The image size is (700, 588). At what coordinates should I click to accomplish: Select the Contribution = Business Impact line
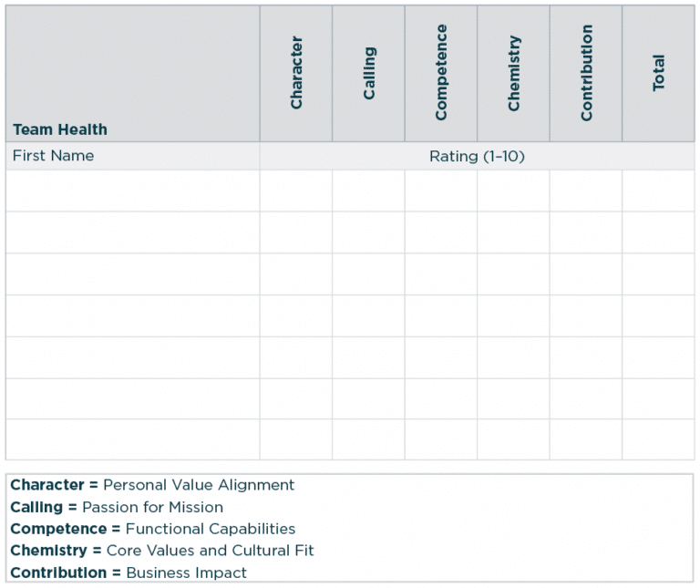[129, 573]
